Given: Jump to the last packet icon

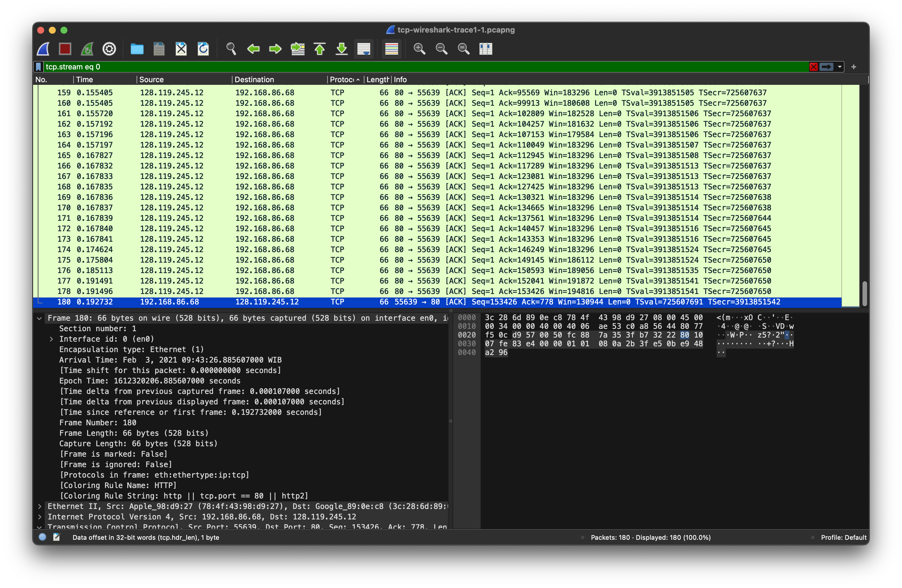Looking at the screenshot, I should (x=341, y=49).
